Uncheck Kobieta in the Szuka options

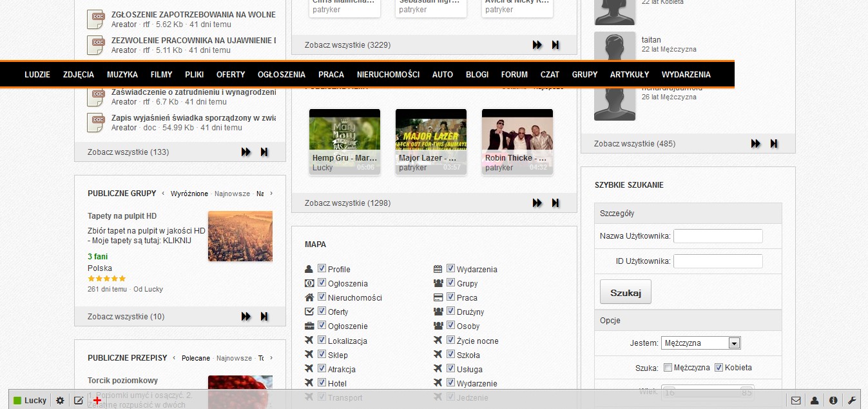point(719,368)
